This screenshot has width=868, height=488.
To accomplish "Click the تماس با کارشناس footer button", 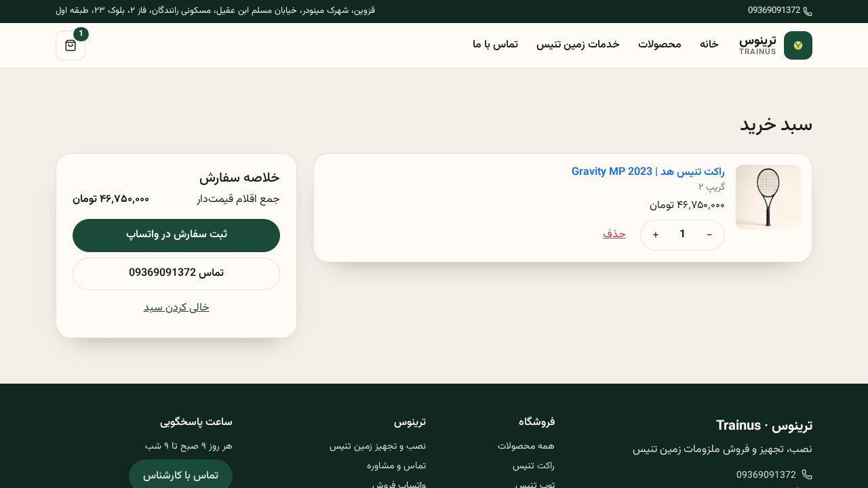I will (x=180, y=475).
